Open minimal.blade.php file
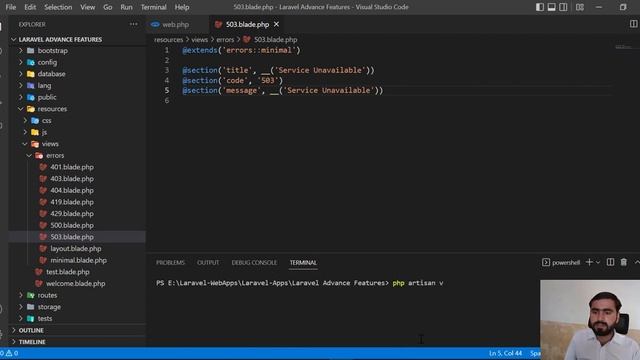 pos(78,260)
